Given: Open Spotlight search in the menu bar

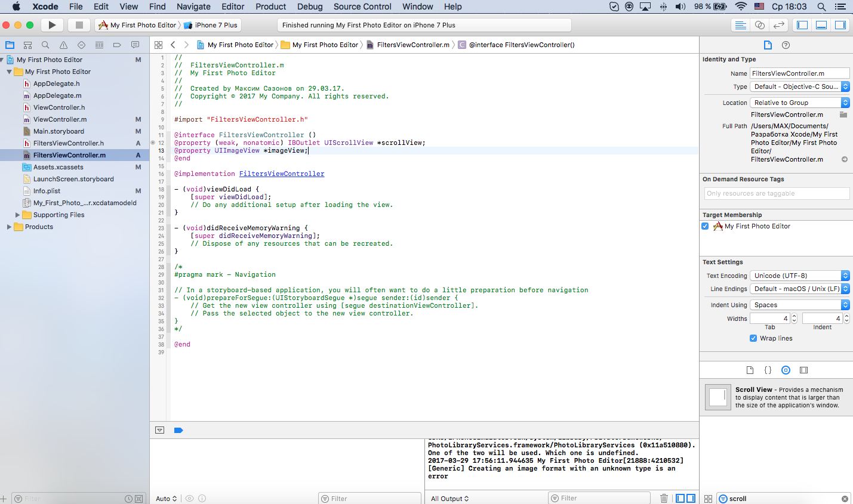Looking at the screenshot, I should 821,7.
